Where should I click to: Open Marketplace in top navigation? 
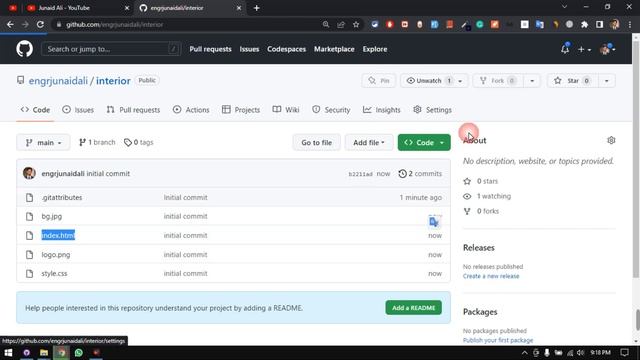[334, 49]
